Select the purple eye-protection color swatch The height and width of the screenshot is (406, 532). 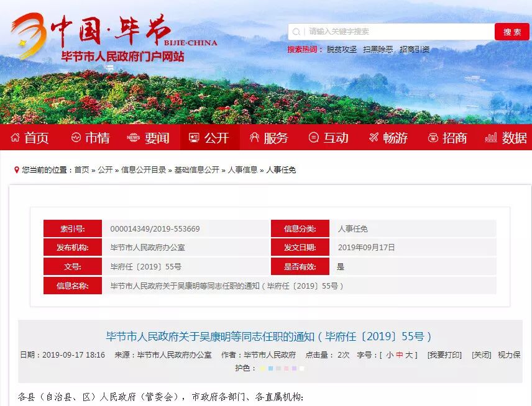[x=294, y=368]
